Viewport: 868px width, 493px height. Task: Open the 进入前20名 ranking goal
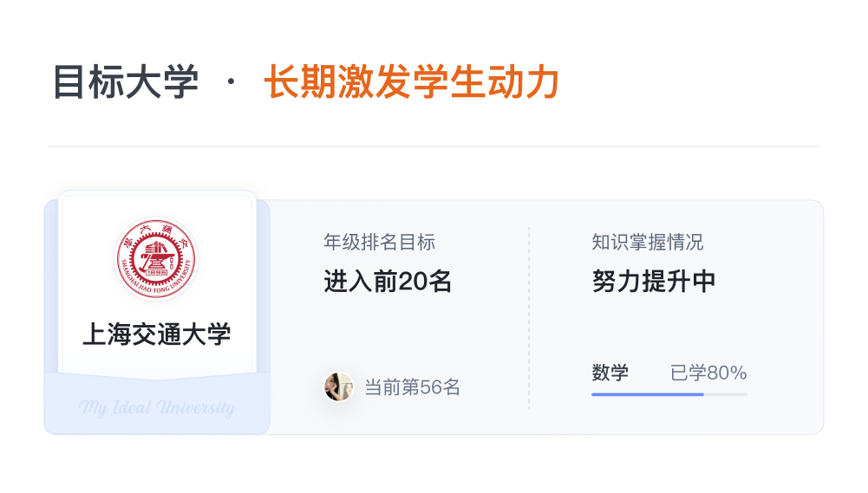coord(388,282)
